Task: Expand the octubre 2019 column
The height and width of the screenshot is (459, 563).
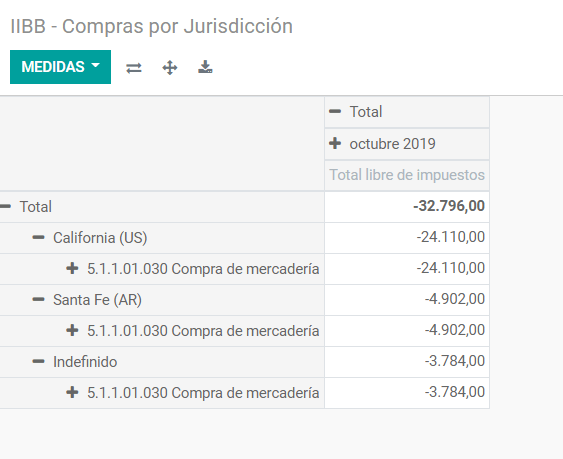Action: pos(407,144)
